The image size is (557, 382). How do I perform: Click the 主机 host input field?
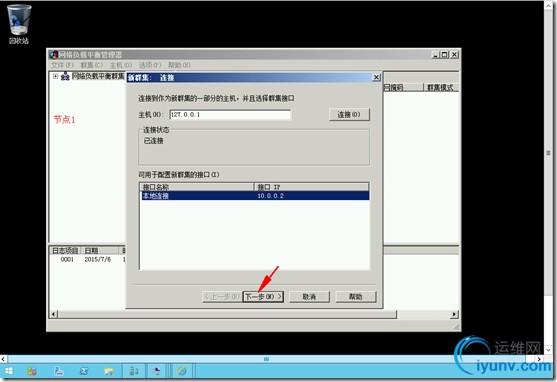pos(230,115)
